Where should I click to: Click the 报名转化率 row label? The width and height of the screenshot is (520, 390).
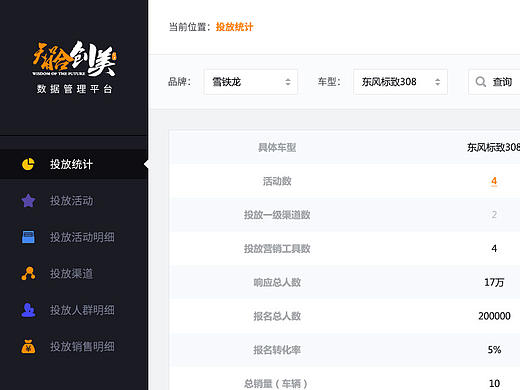(x=277, y=350)
